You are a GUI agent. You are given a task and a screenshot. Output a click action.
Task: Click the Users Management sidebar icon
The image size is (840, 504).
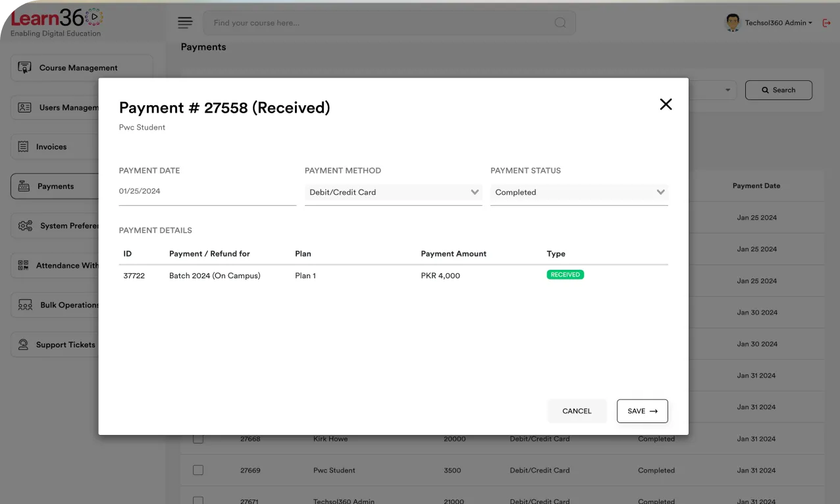[24, 107]
